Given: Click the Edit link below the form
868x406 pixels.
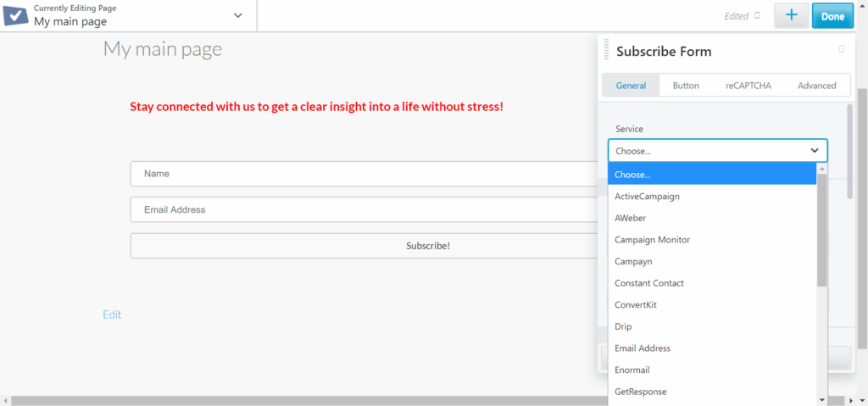Looking at the screenshot, I should point(112,314).
